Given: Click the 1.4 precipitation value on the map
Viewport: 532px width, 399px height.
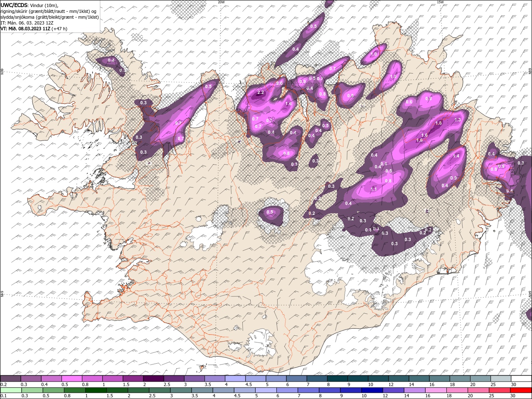Looking at the screenshot, I should pyautogui.click(x=456, y=156).
